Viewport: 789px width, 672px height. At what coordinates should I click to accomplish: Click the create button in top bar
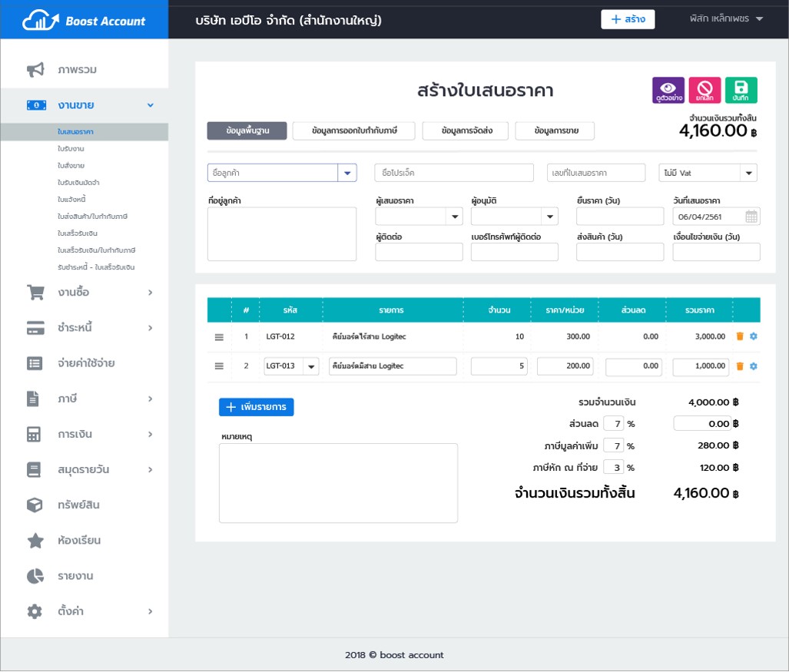click(x=628, y=20)
